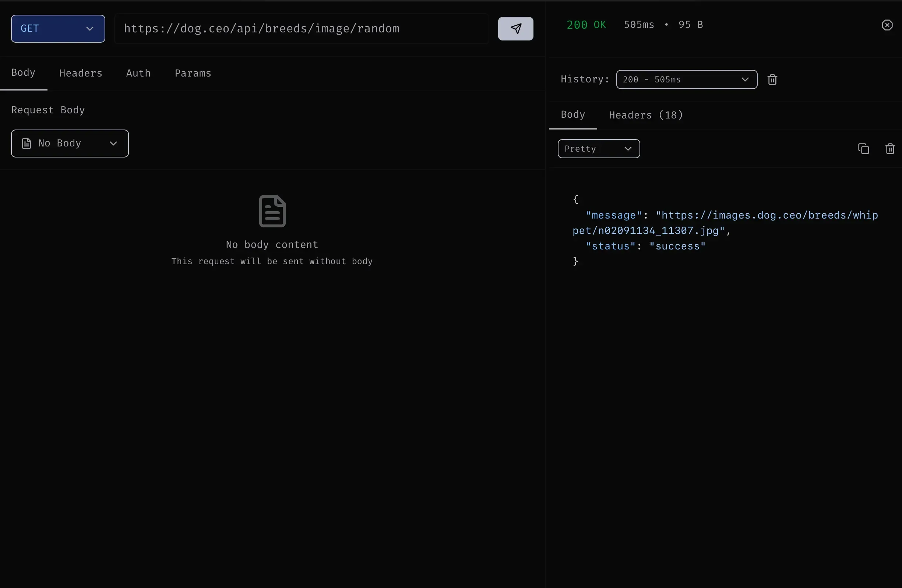Click the 505ms response time text
This screenshot has width=902, height=588.
[639, 25]
